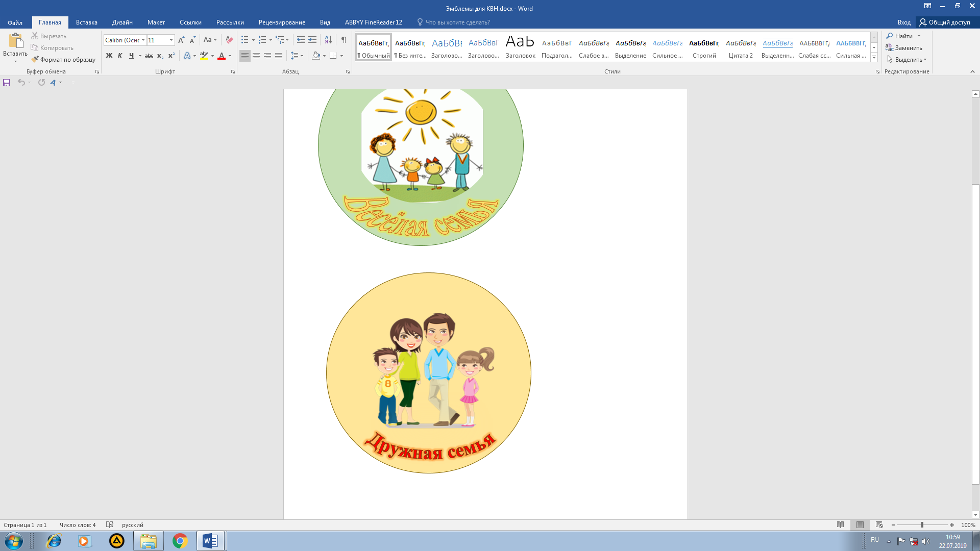Screen dimensions: 980x551
Task: Click the multilevel list icon
Action: (x=280, y=40)
